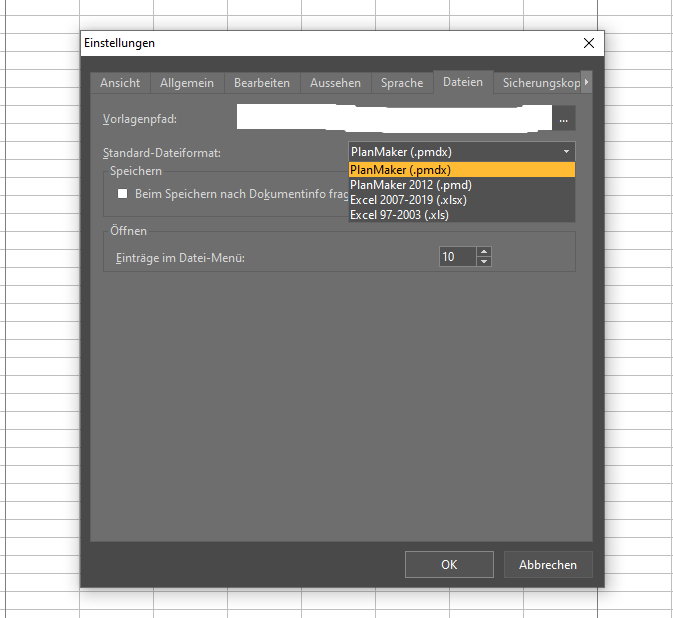
Task: Select the Dateien tab
Action: point(463,82)
